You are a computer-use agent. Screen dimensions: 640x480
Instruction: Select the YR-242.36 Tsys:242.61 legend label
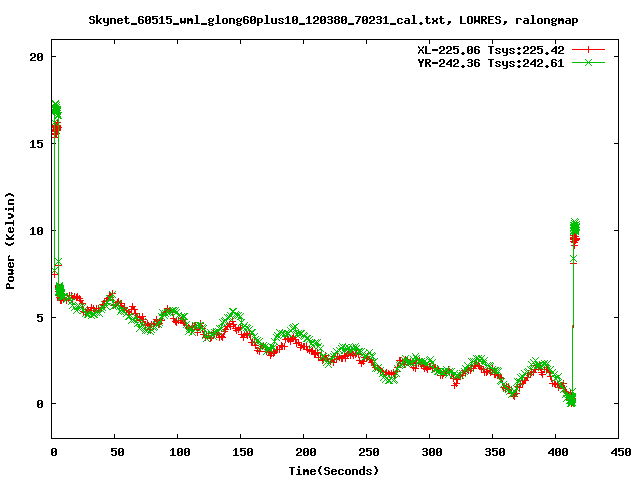coord(491,63)
